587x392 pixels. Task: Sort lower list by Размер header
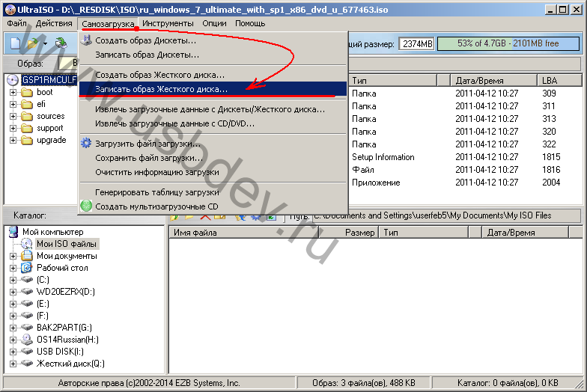349,232
